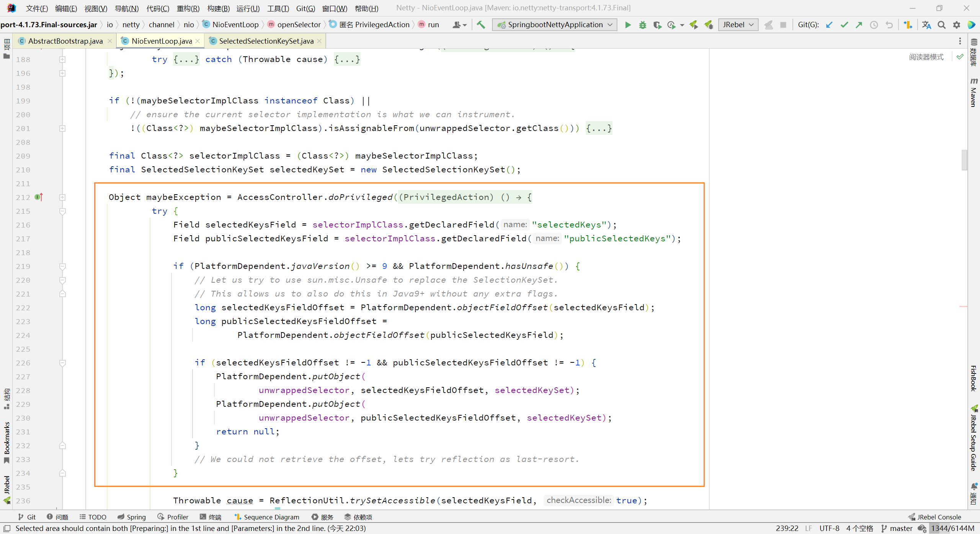The image size is (980, 534).
Task: Click the profiler run icon
Action: [x=671, y=25]
